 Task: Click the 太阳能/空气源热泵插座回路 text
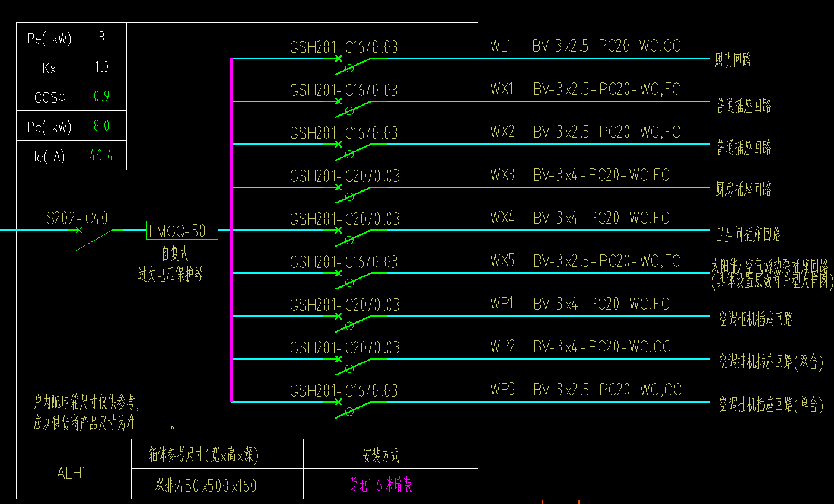coord(770,265)
